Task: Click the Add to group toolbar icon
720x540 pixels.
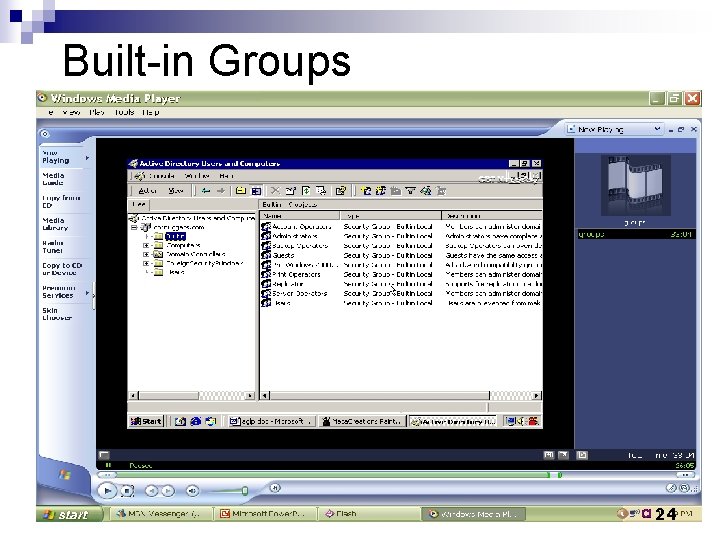Action: pyautogui.click(x=441, y=191)
